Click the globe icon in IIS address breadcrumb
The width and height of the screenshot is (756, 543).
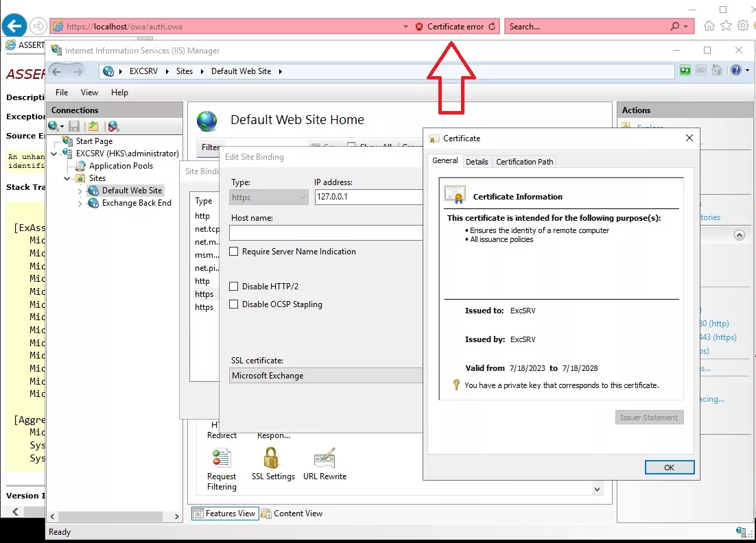(x=108, y=71)
